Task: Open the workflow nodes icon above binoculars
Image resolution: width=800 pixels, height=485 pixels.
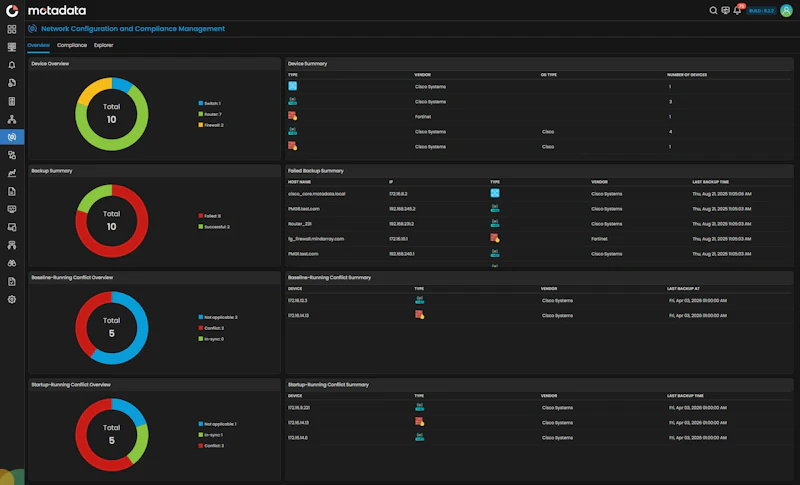Action: (x=12, y=245)
